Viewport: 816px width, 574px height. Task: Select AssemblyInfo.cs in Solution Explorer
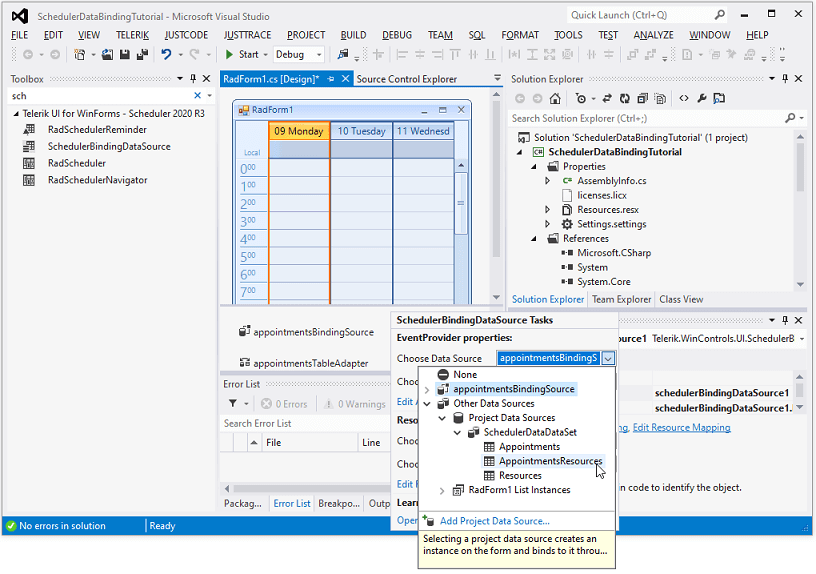click(x=611, y=181)
